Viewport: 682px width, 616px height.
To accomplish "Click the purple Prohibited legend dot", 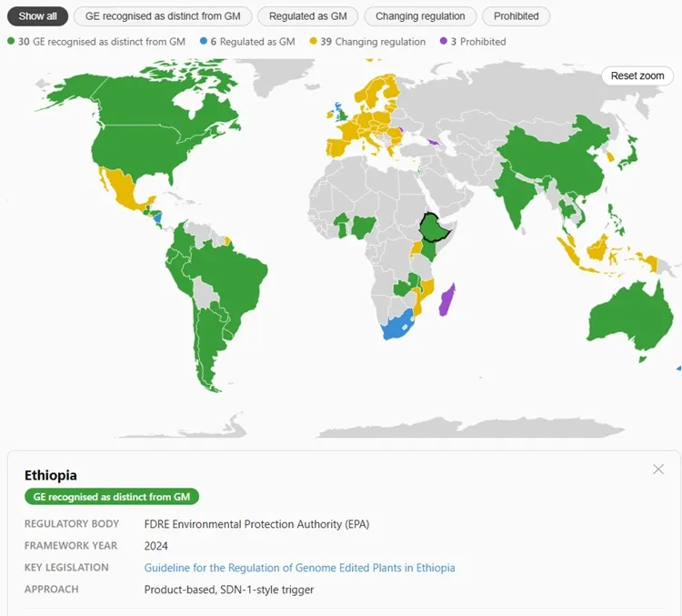I will (444, 41).
